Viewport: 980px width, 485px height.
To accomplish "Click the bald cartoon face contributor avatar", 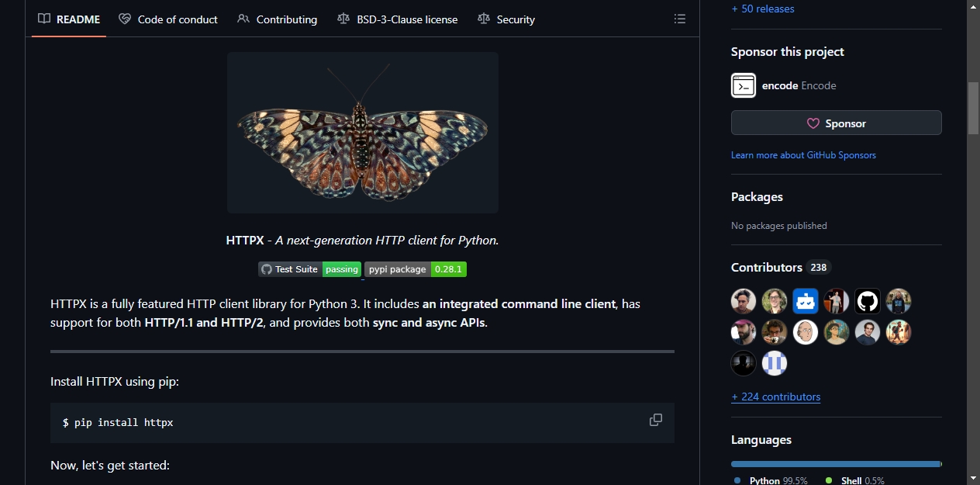I will pyautogui.click(x=806, y=332).
